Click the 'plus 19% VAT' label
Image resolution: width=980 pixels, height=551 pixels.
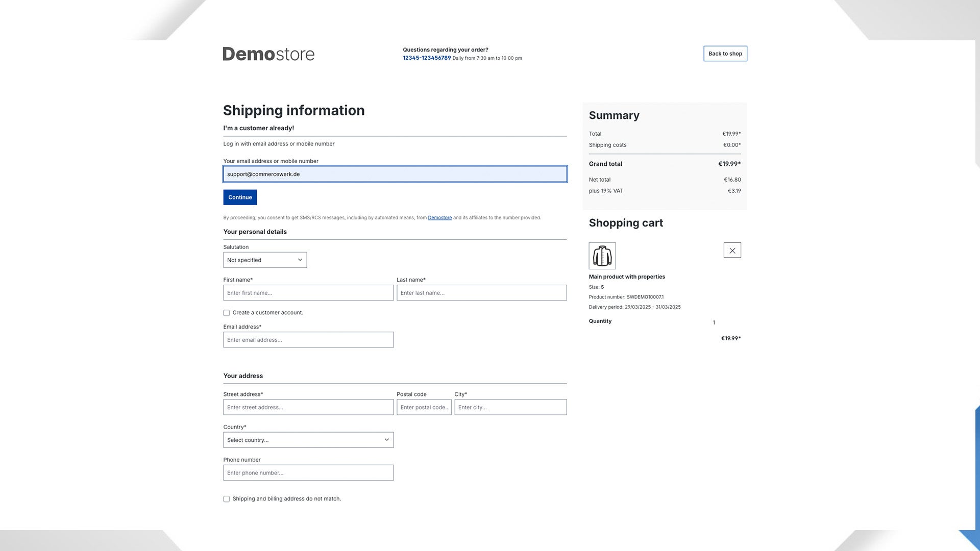click(x=606, y=191)
